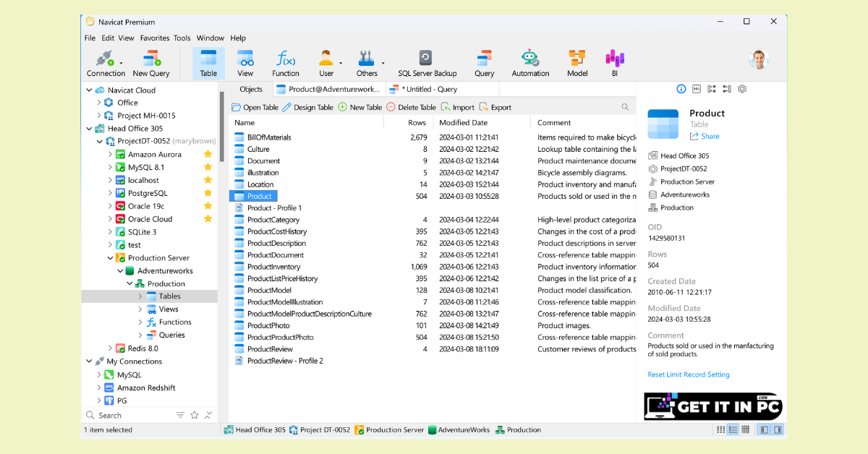Switch to icon grid view in status bar
868x454 pixels.
[720, 429]
